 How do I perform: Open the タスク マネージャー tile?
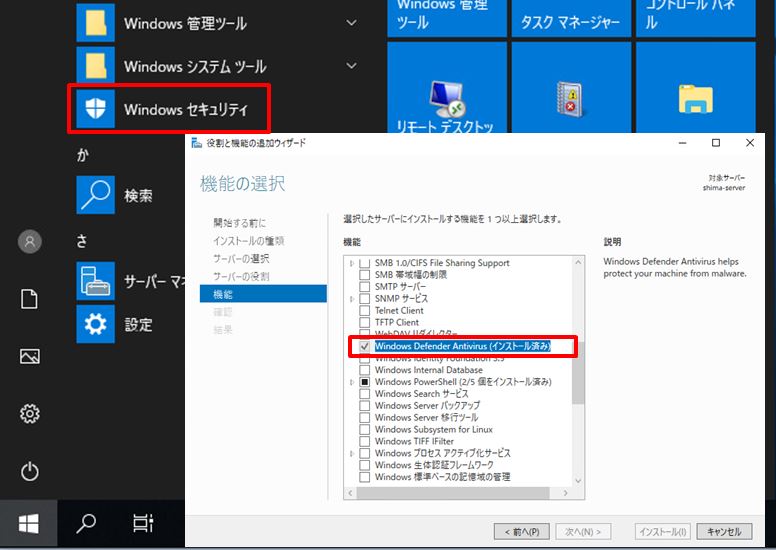[x=571, y=18]
